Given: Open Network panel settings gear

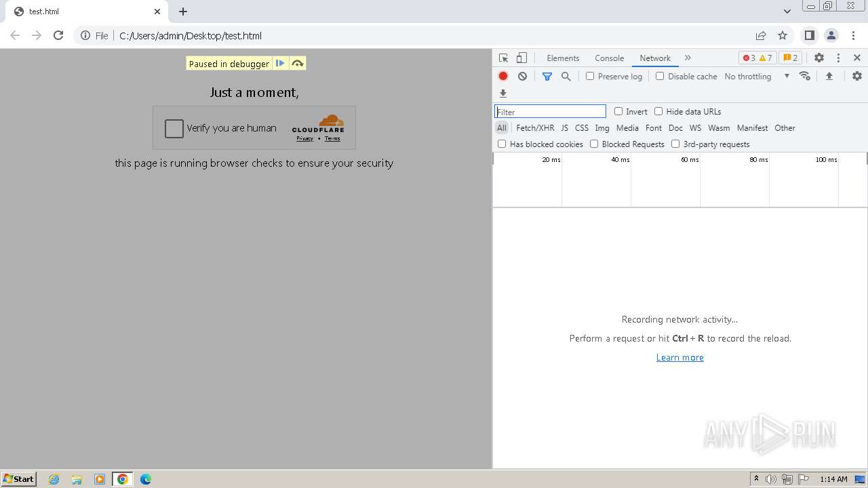Looking at the screenshot, I should point(857,76).
